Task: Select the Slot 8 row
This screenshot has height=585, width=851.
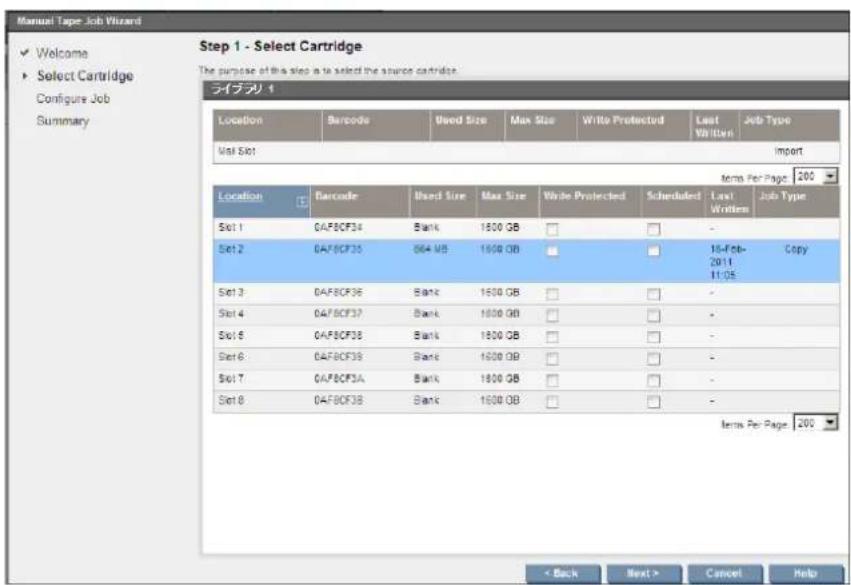Action: point(526,401)
